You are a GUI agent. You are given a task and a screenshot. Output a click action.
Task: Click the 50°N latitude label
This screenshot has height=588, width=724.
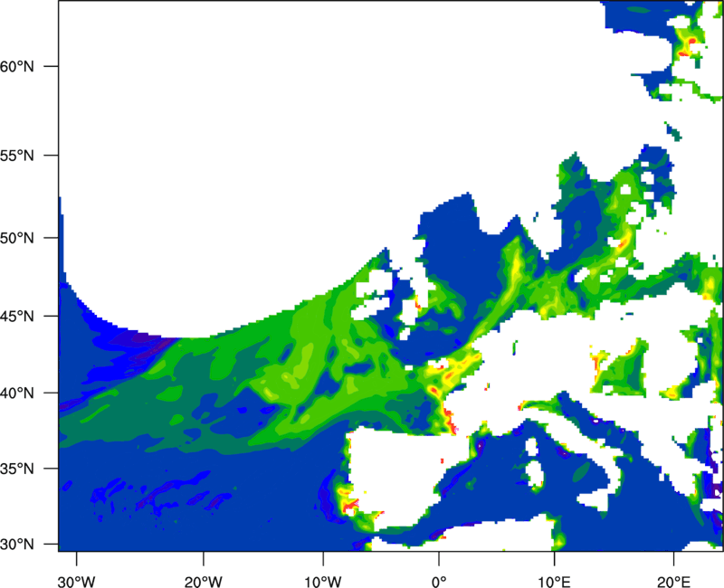click(17, 238)
